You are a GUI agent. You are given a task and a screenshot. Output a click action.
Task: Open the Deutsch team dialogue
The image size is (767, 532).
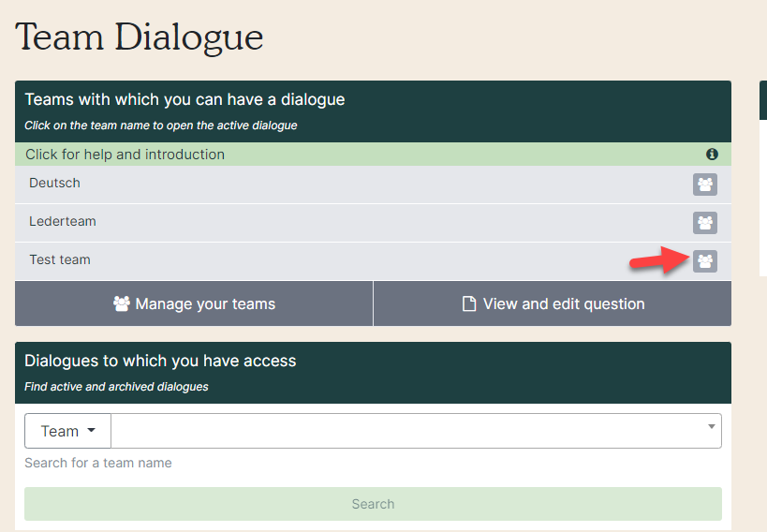coord(54,183)
